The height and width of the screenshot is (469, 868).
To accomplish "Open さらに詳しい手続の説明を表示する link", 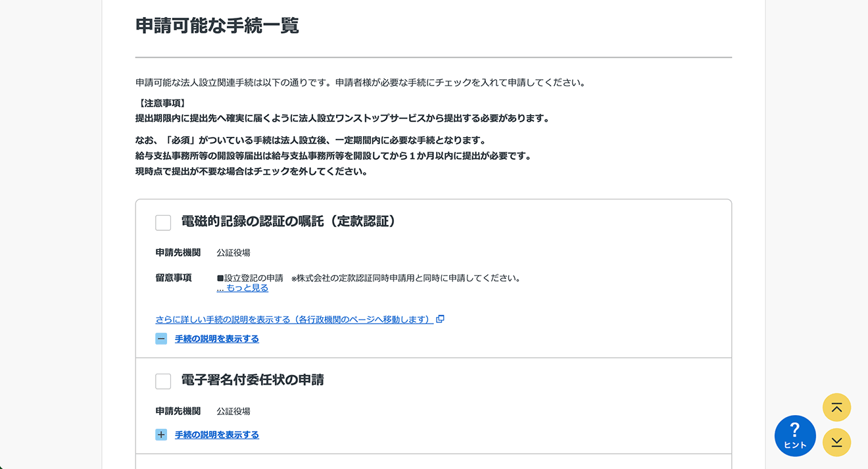I will (295, 320).
